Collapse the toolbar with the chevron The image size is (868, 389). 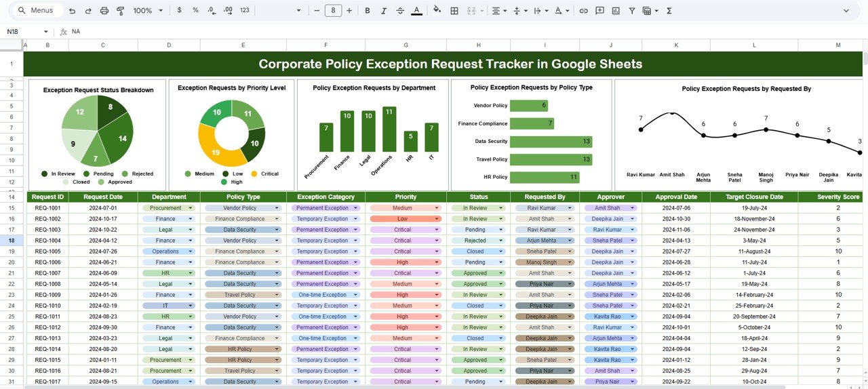click(x=846, y=11)
